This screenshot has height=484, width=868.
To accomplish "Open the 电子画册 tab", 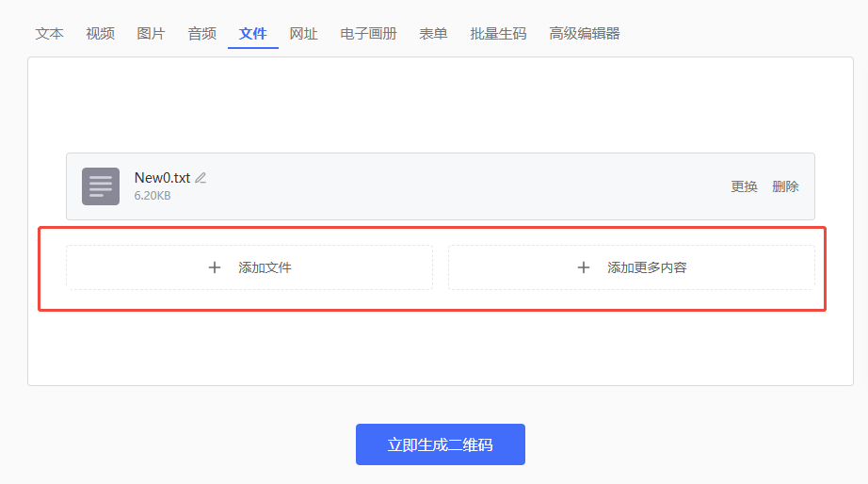I will pos(368,34).
